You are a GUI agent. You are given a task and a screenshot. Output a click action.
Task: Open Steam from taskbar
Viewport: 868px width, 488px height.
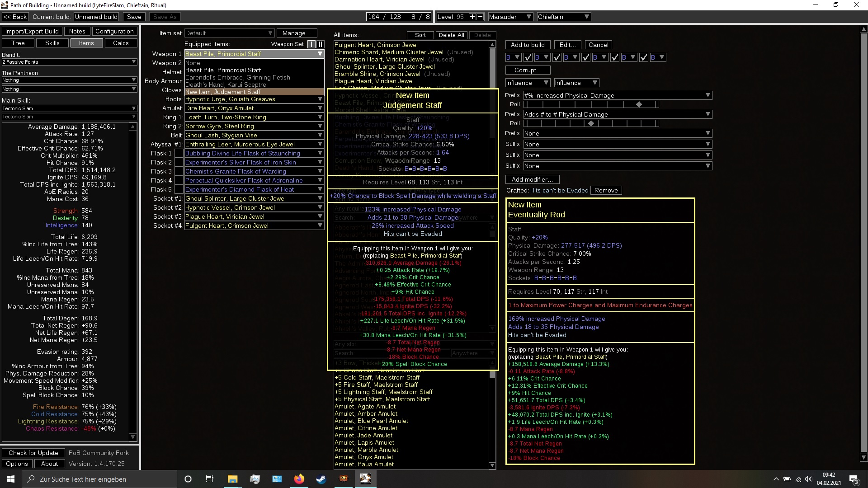321,479
